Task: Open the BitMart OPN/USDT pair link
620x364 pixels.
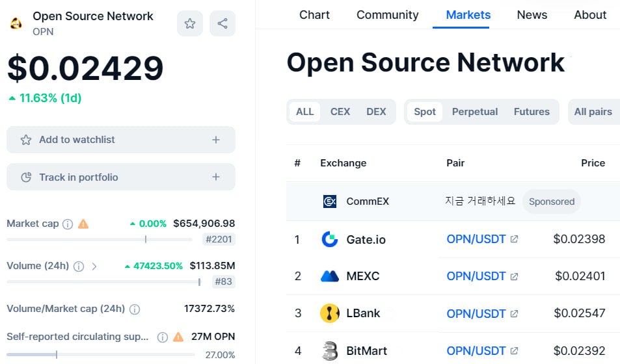Action: click(476, 350)
